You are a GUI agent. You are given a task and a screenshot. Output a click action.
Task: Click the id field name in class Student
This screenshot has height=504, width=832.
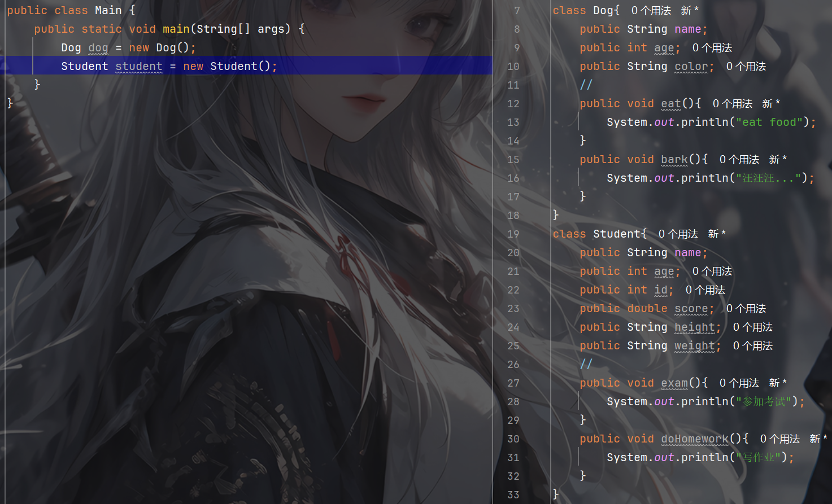(x=661, y=290)
